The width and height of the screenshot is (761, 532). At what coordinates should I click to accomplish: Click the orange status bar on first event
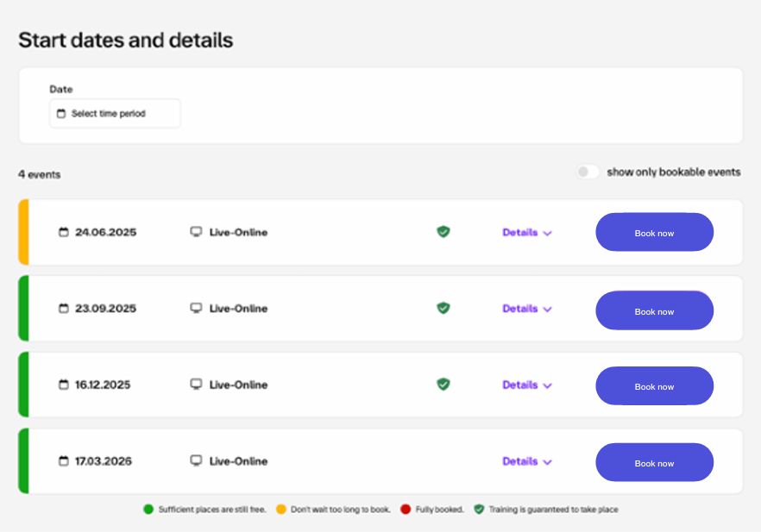[23, 232]
